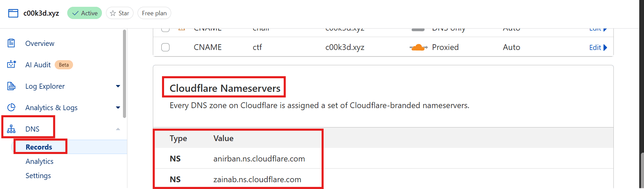
Task: Click Edit on the ctf record
Action: (598, 48)
